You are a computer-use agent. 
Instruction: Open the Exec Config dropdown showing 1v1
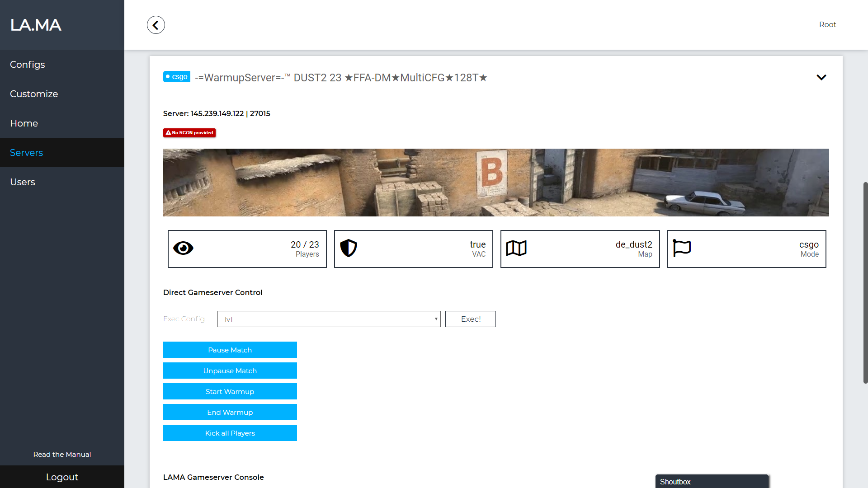pos(329,319)
